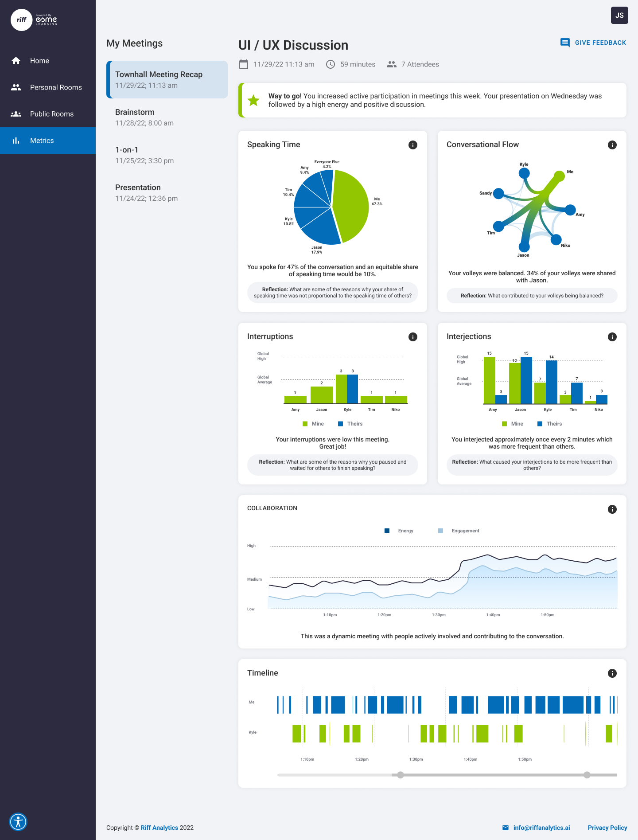Click Mine legend swatch in Interruptions
638x840 pixels.
305,424
